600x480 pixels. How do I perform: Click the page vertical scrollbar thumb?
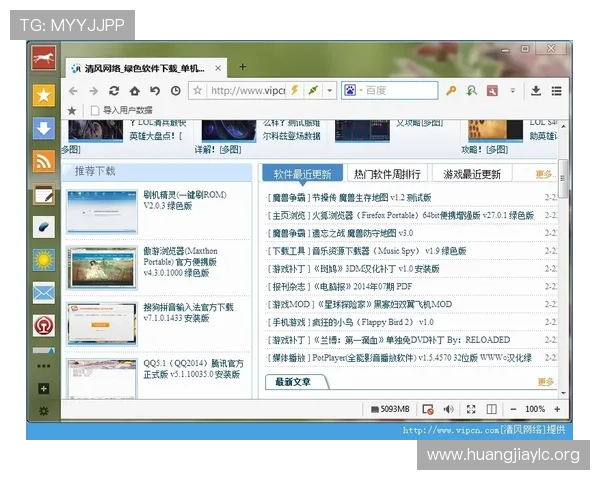click(563, 178)
